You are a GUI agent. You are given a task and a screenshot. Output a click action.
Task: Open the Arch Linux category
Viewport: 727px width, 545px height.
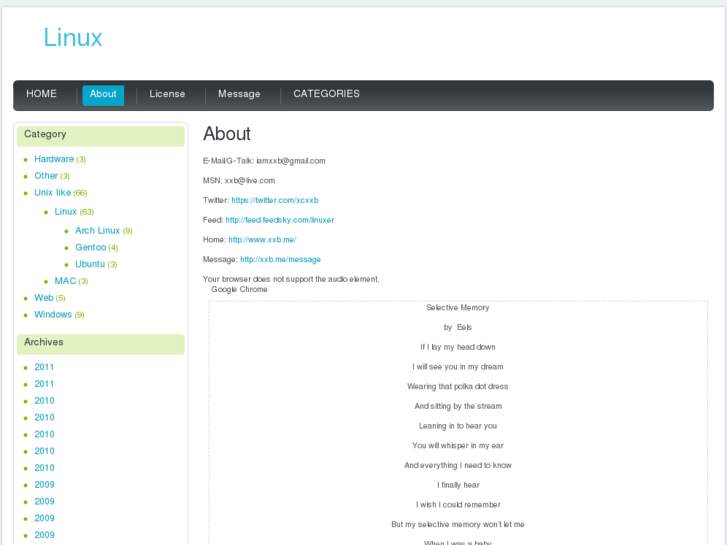(x=97, y=231)
